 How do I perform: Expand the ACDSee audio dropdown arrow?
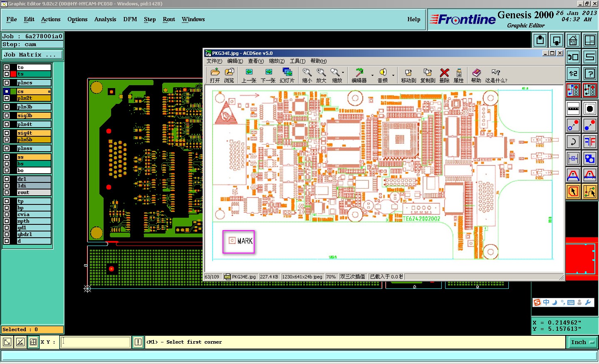[393, 75]
